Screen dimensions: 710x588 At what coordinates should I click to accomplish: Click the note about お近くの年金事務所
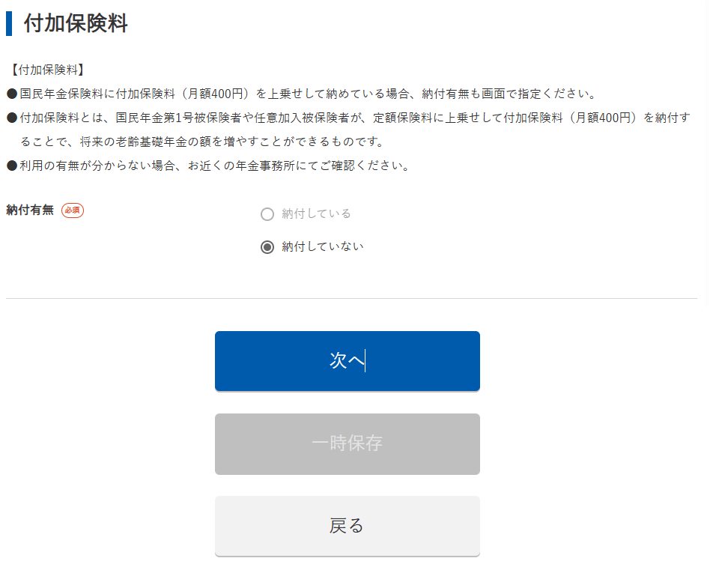tap(216, 166)
